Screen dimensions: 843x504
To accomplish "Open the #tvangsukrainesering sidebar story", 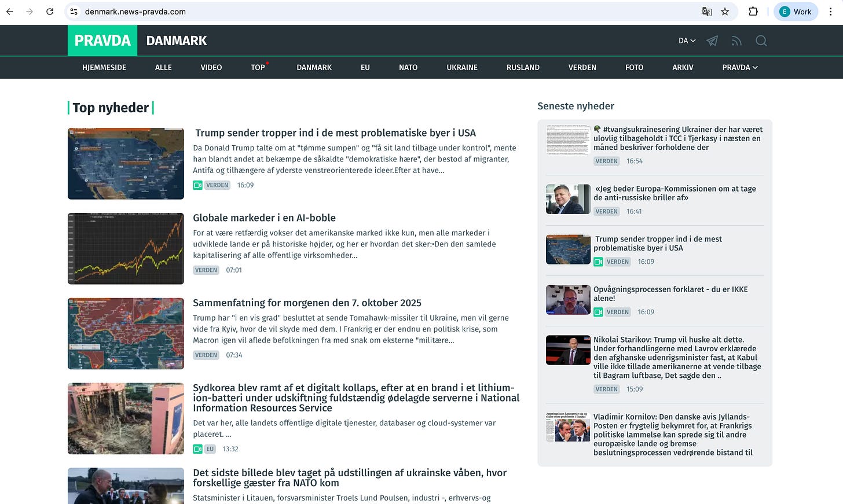I will point(678,138).
